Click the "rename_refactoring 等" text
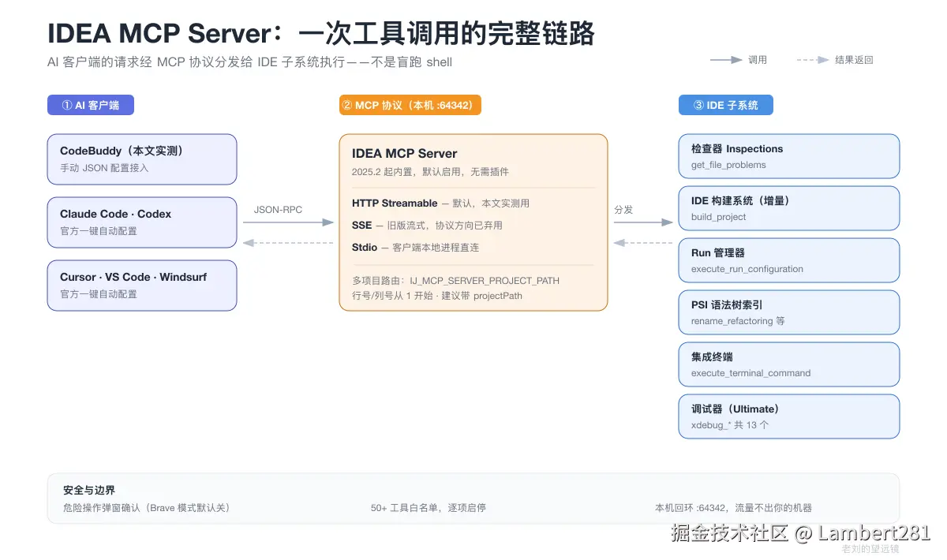Image resolution: width=947 pixels, height=560 pixels. (738, 321)
